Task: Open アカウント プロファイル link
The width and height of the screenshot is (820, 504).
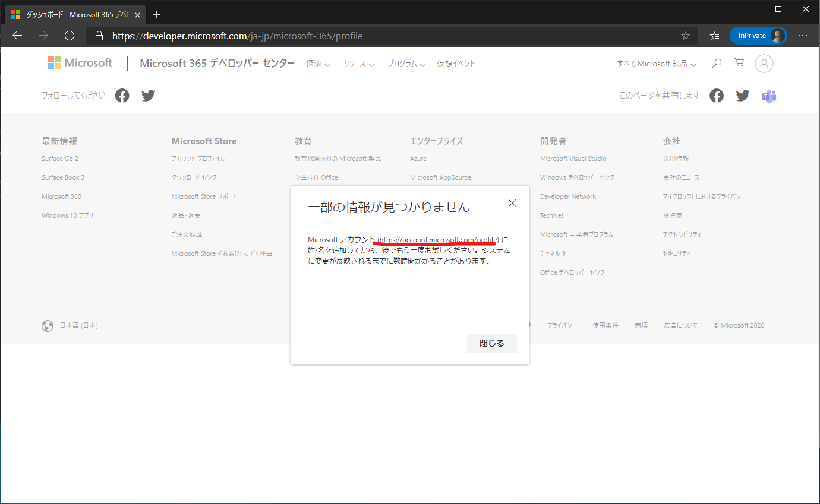Action: tap(198, 159)
